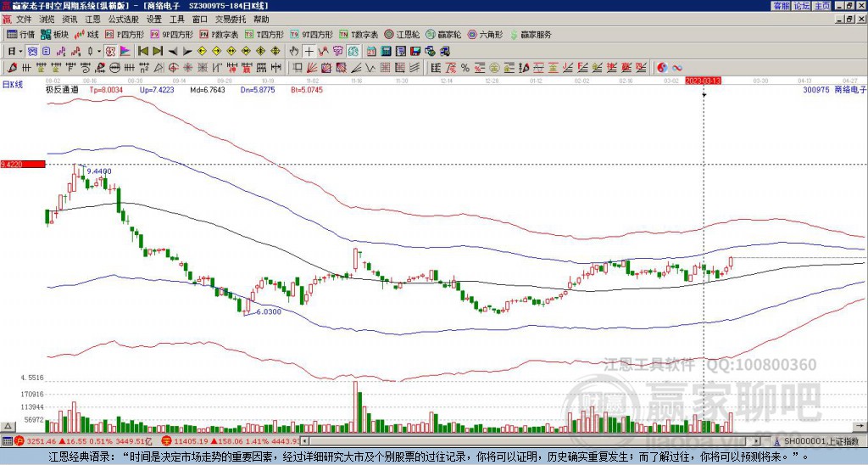Click the 极反通道 indicator label

tap(61, 89)
